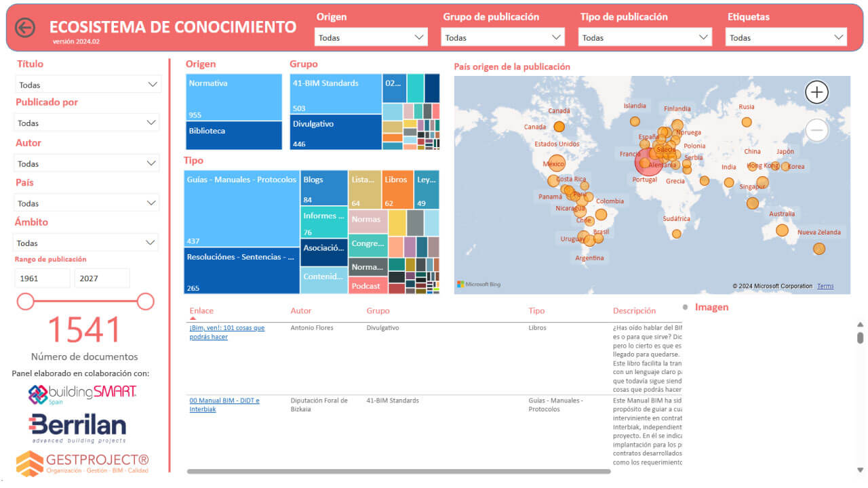Expand the Grupo de publicación dropdown
The image size is (868, 488).
(x=502, y=37)
